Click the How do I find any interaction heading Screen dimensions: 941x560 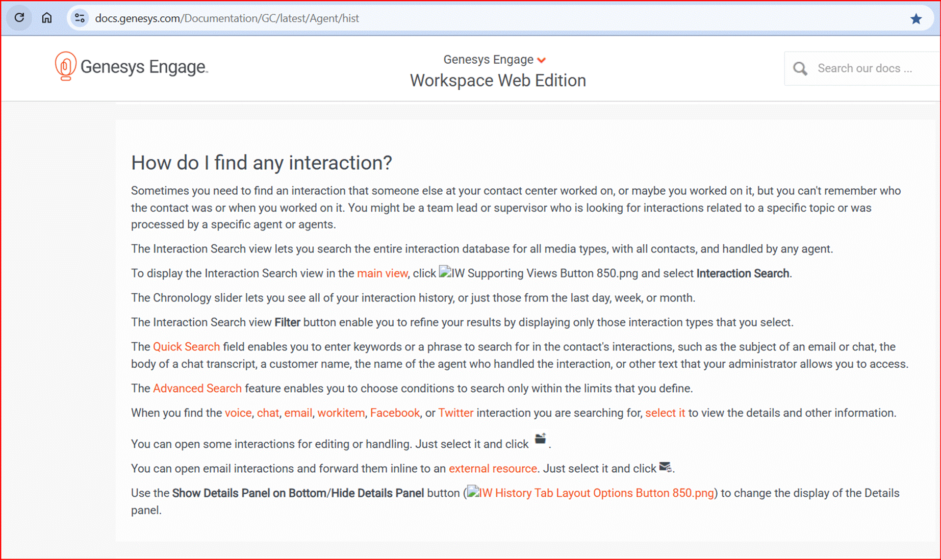262,163
